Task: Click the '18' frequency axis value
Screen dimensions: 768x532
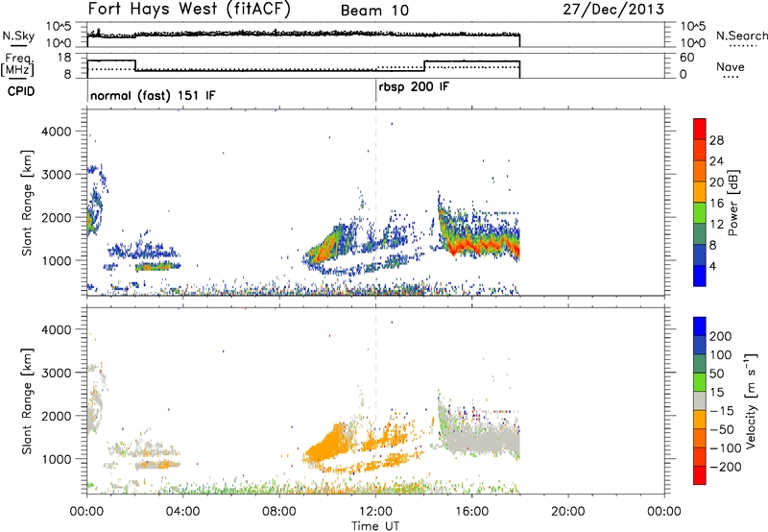Action: point(64,58)
